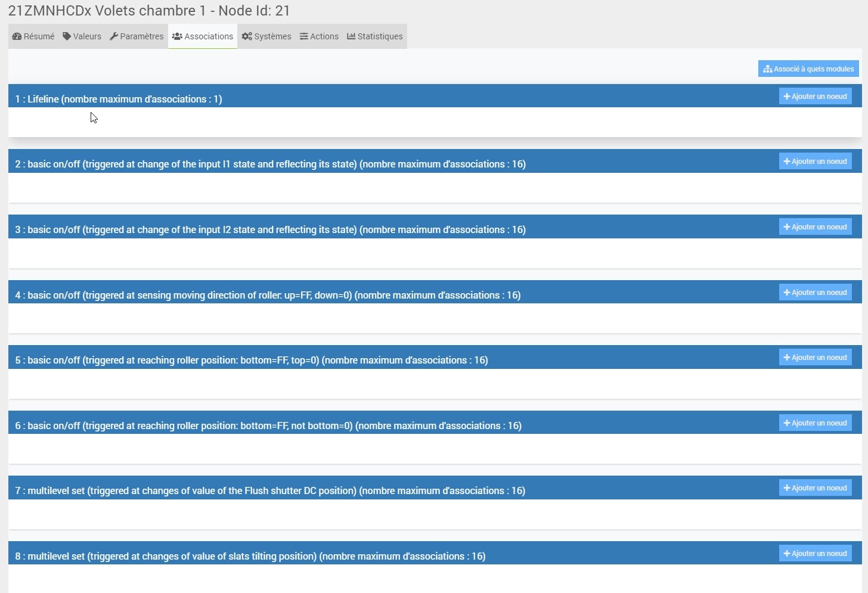This screenshot has height=593, width=868.
Task: Click the sitemap icon on "Associé à quels modules"
Action: point(768,69)
